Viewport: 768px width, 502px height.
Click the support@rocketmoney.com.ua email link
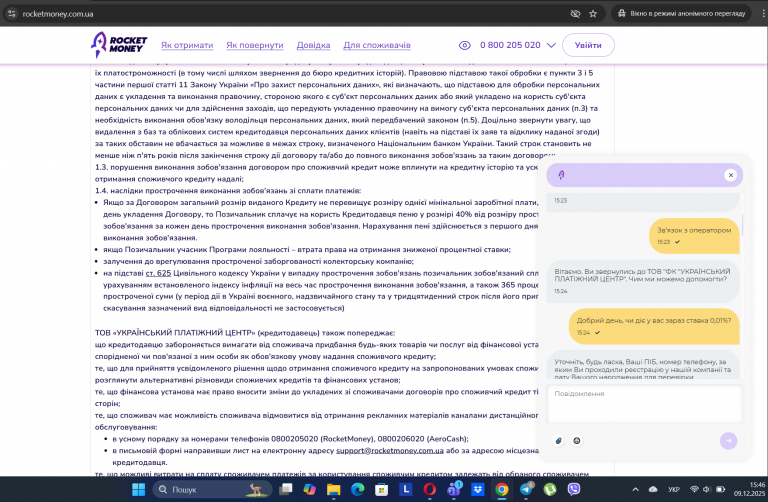click(x=390, y=451)
